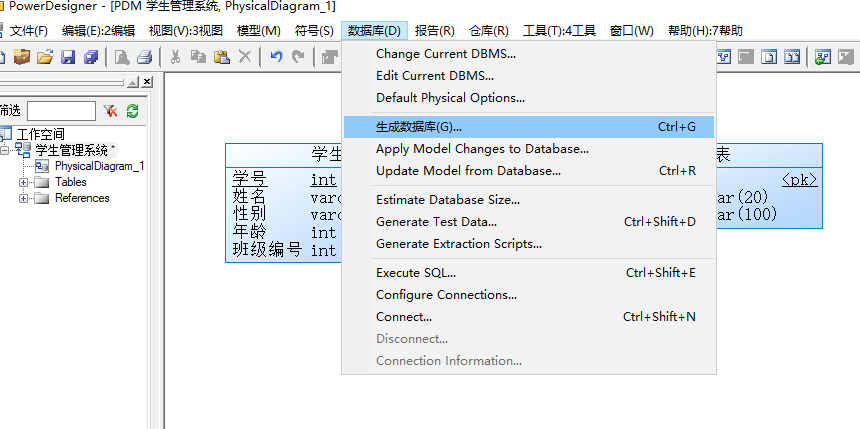
Task: Open the 编辑(E) menu
Action: click(x=98, y=31)
